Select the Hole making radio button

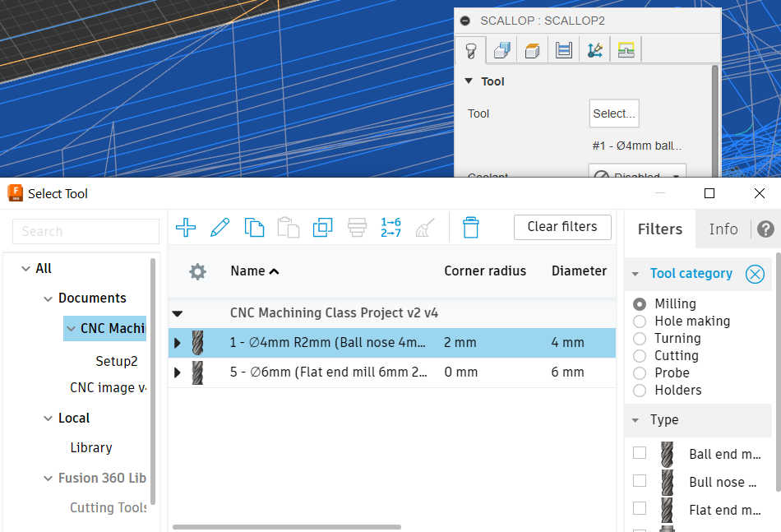(640, 322)
